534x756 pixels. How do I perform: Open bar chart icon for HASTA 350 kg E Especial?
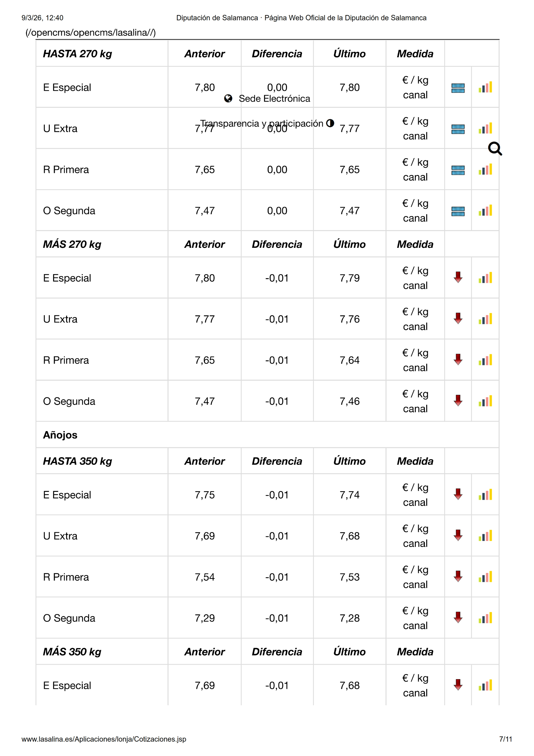pyautogui.click(x=485, y=495)
